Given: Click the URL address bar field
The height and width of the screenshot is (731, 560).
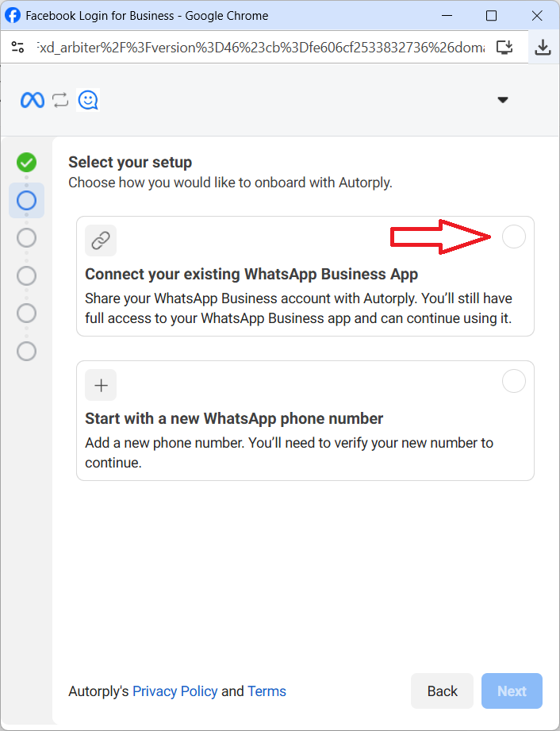Looking at the screenshot, I should coord(260,47).
